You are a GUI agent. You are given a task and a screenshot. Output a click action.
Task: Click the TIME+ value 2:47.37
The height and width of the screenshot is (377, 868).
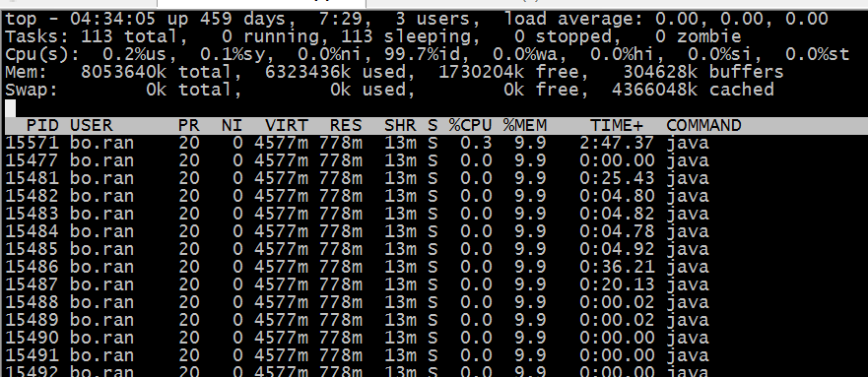tap(617, 143)
